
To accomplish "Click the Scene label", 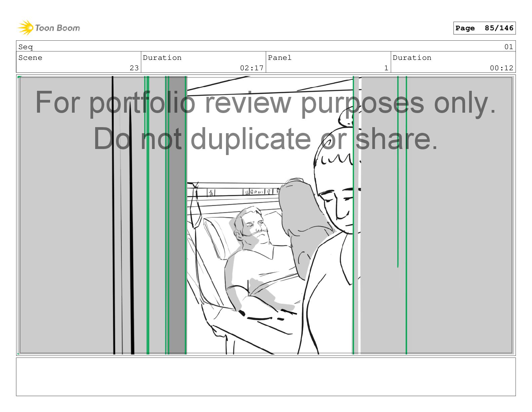I will coord(30,58).
